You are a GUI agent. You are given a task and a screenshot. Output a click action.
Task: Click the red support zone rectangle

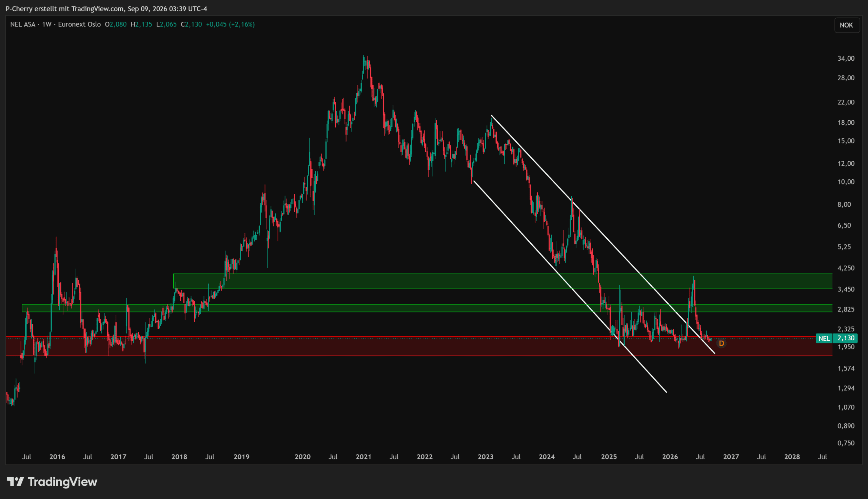[419, 346]
